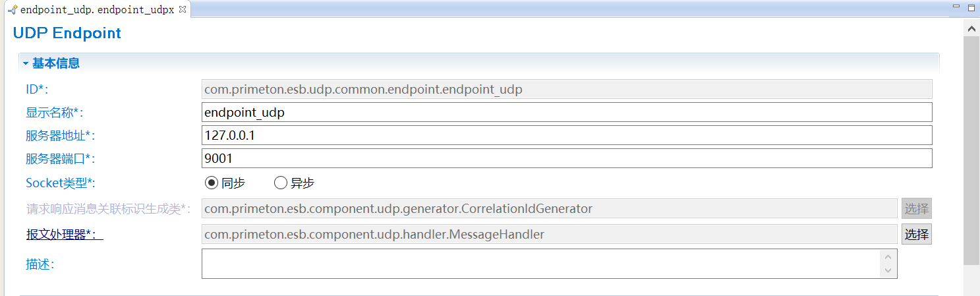The image size is (980, 296).
Task: Click the main scrollbar's up arrow
Action: (971, 28)
